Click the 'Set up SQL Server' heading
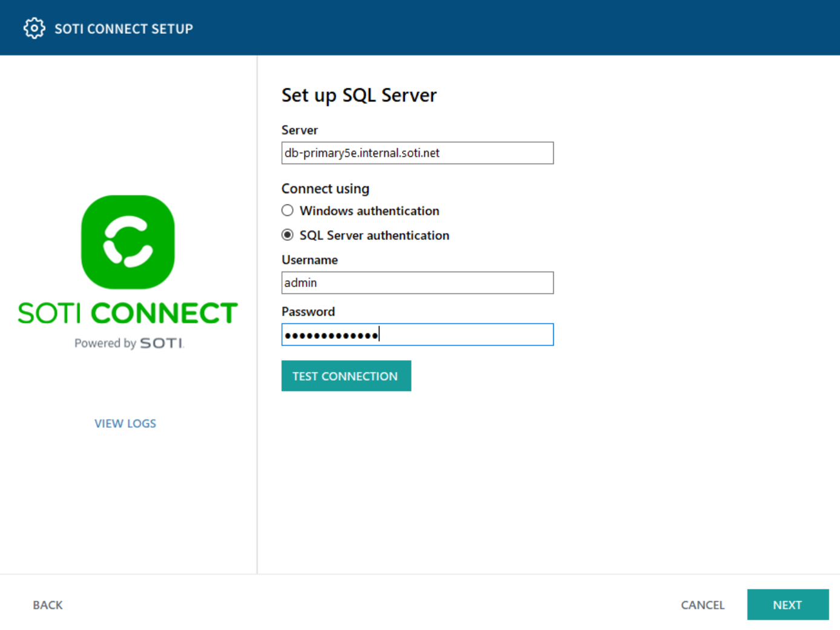Viewport: 840px width, 630px height. point(359,96)
